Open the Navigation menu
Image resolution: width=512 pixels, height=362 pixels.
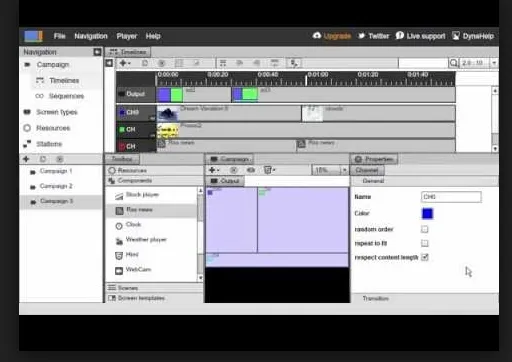pos(91,36)
